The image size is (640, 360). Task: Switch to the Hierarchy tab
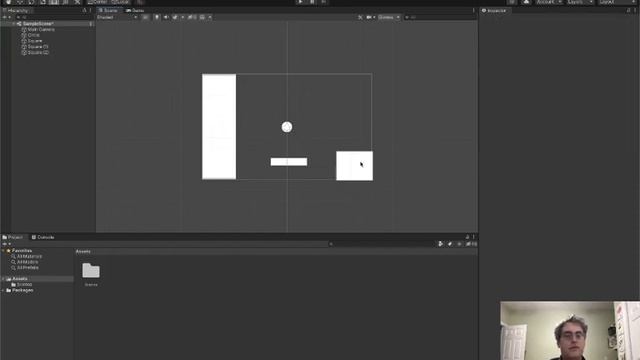(16, 11)
